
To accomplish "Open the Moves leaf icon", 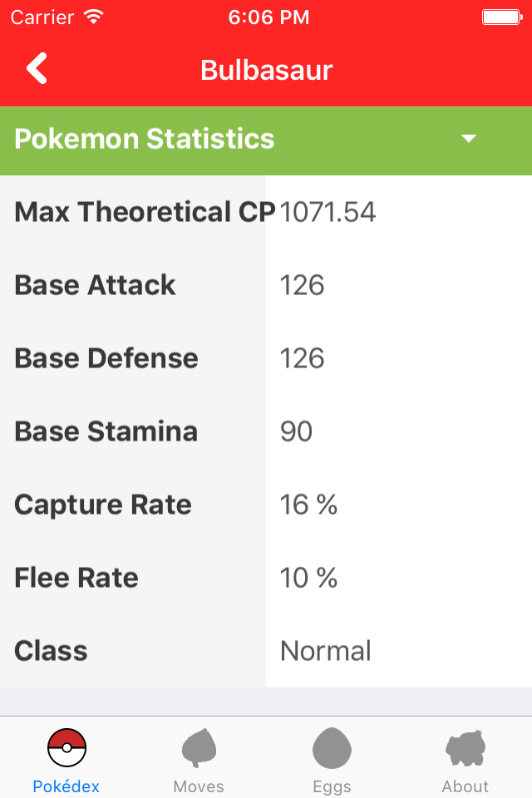I will coord(199,747).
